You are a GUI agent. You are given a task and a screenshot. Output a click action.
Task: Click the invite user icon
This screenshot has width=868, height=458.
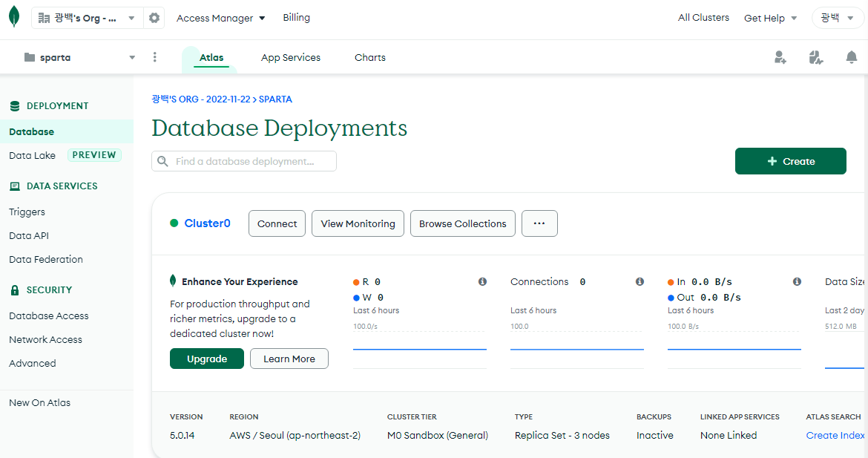click(x=780, y=57)
